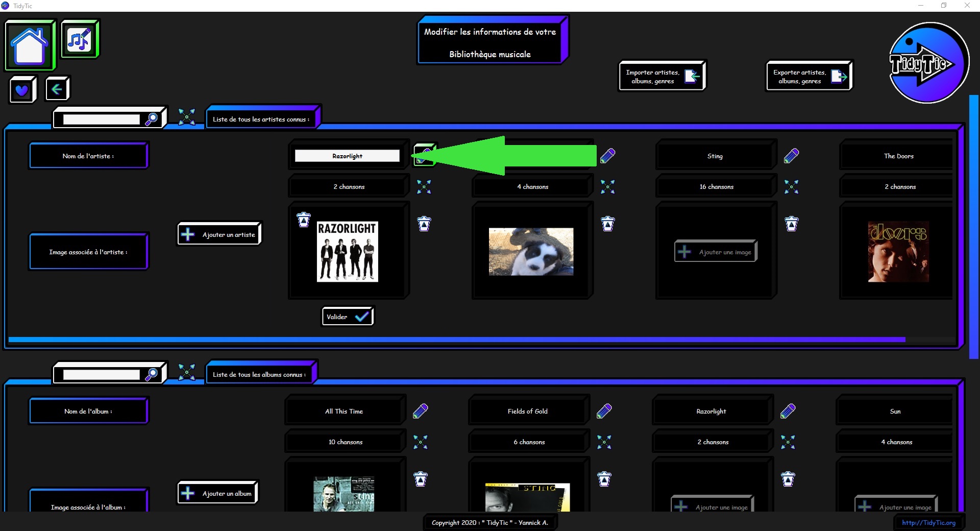Click All This Time album cover
The image size is (980, 531).
[344, 494]
